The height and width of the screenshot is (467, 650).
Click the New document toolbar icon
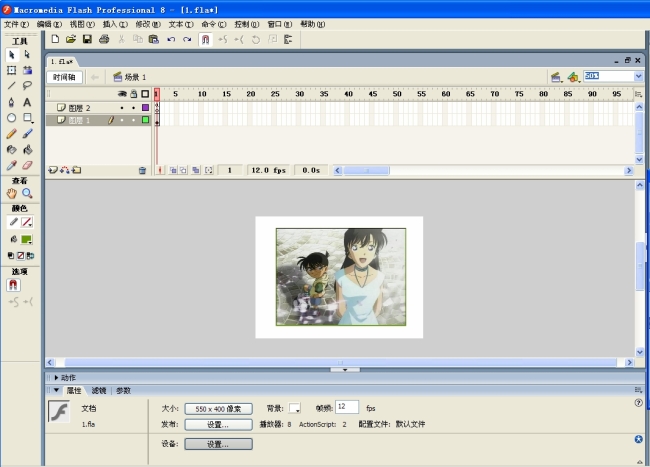tap(55, 39)
